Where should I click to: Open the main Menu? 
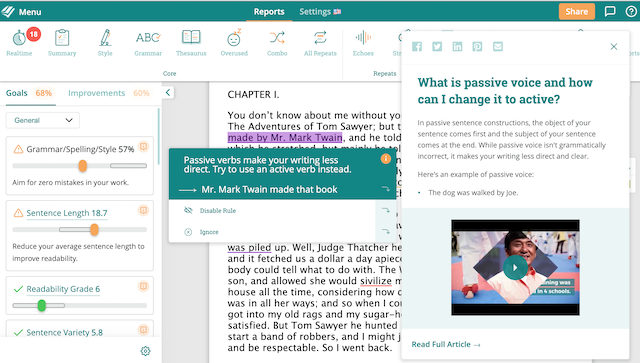(21, 11)
